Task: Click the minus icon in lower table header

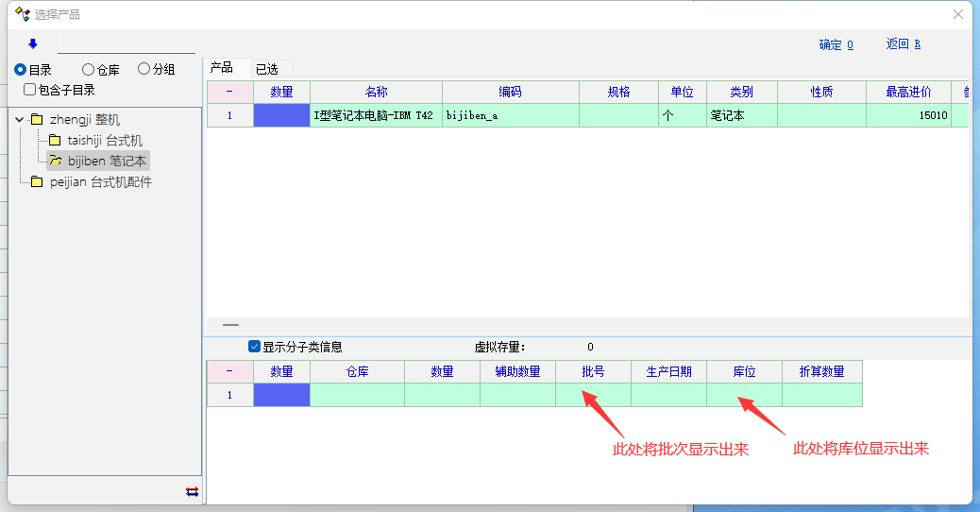Action: 229,371
